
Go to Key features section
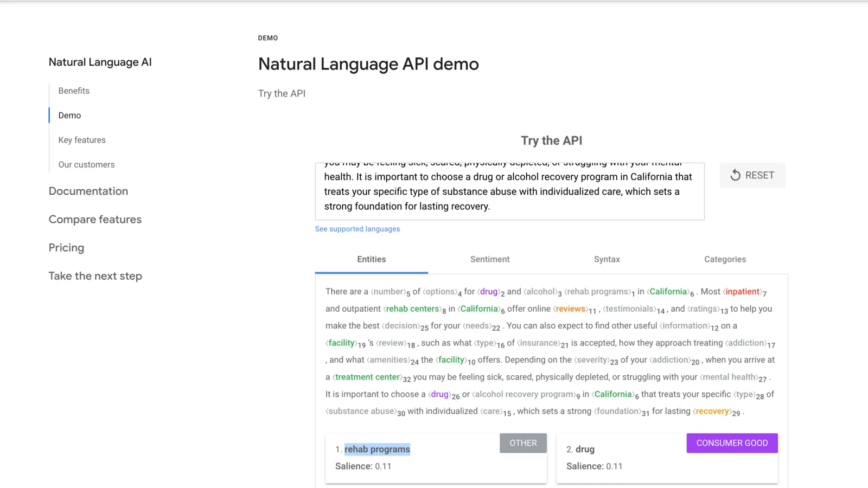tap(82, 140)
